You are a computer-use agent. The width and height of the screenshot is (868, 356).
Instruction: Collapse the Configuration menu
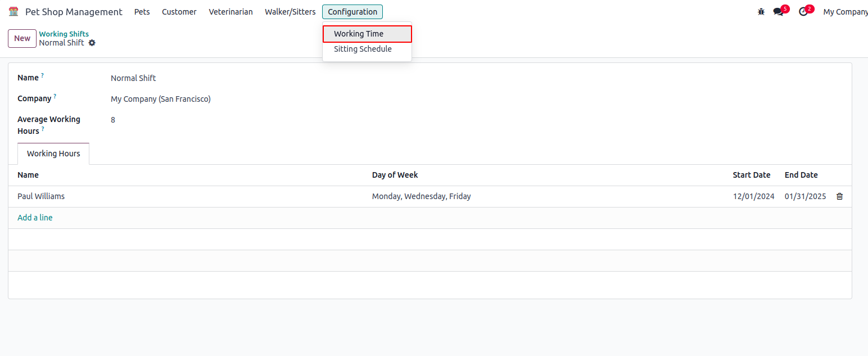coord(352,12)
